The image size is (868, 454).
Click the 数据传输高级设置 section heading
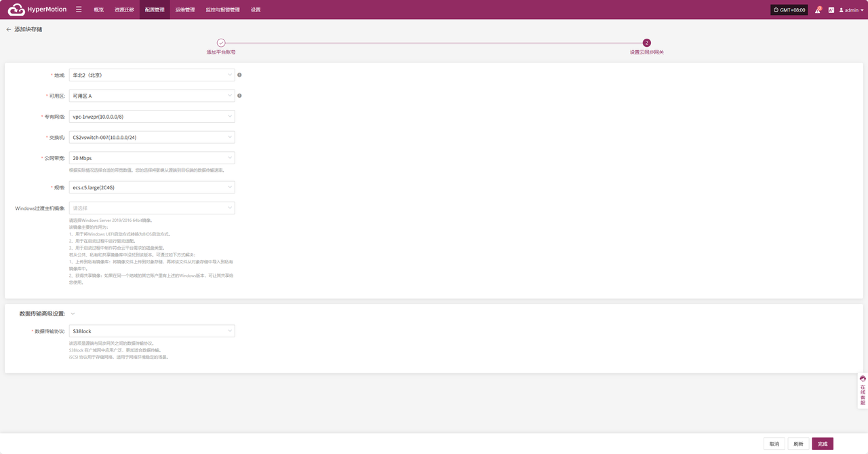42,314
